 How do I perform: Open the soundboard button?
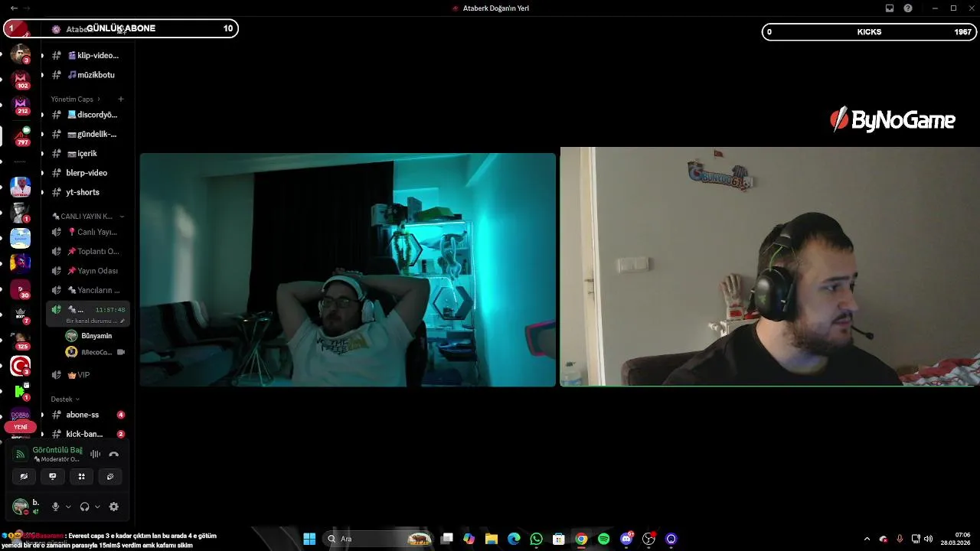[x=110, y=476]
